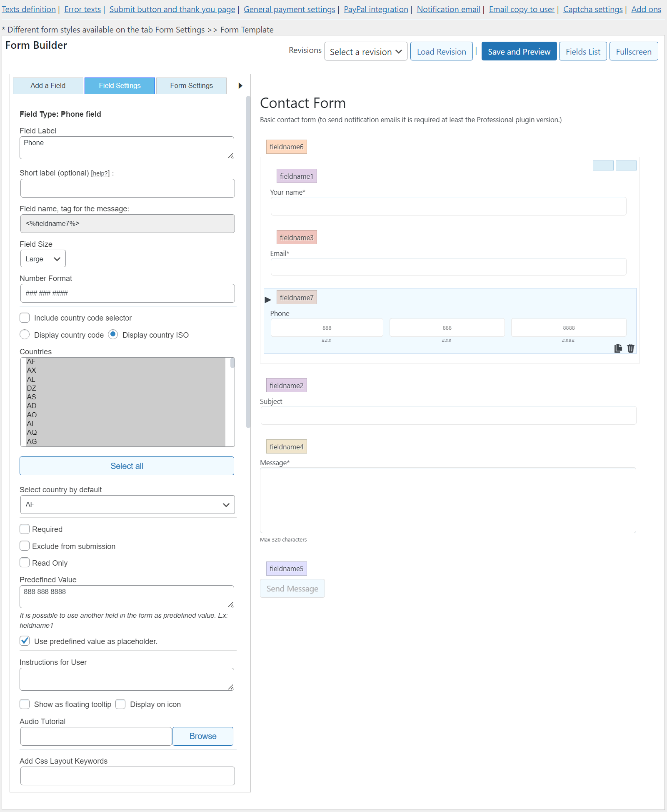This screenshot has width=667, height=812.
Task: Click the Send Message button in the preview
Action: [x=292, y=589]
